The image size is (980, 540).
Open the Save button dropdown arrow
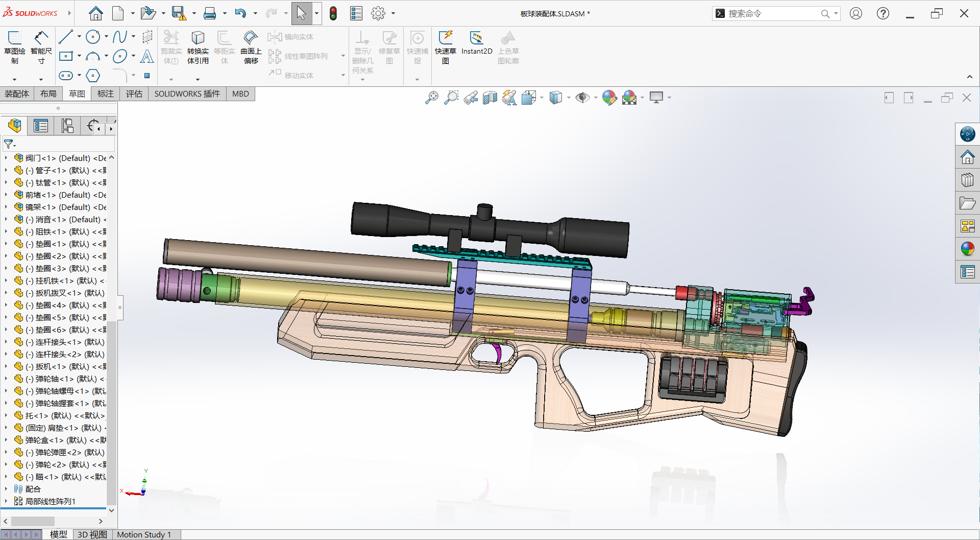(x=194, y=14)
